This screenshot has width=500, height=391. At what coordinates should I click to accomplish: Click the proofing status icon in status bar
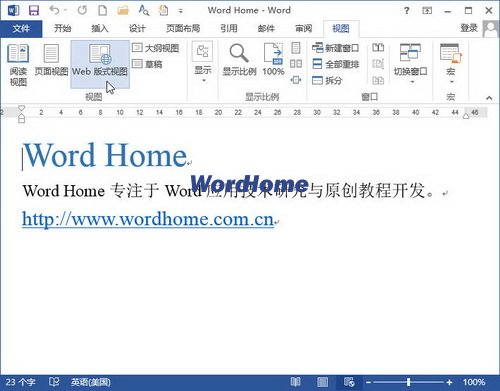tap(54, 382)
